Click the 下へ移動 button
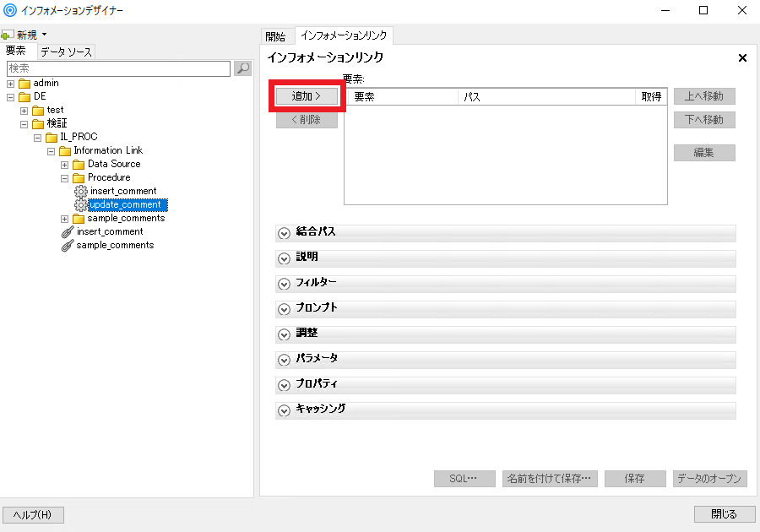760x532 pixels. pos(704,119)
